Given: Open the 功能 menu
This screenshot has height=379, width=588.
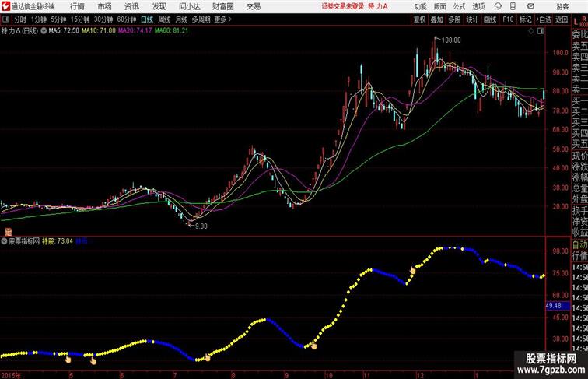Looking at the screenshot, I should click(x=420, y=6).
